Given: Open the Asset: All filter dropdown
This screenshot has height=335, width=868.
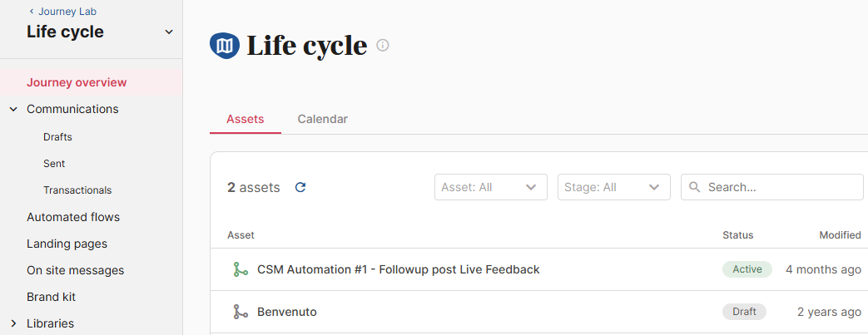Looking at the screenshot, I should pyautogui.click(x=491, y=187).
